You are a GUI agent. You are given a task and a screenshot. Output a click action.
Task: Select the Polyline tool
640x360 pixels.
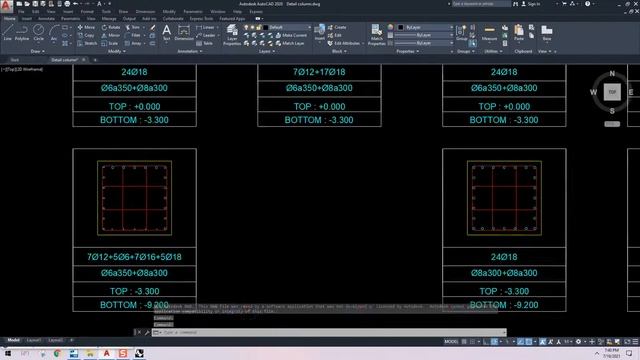click(22, 32)
